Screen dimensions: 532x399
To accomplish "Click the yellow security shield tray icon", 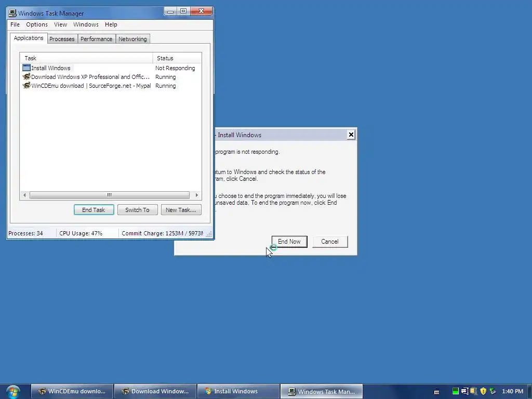I will pos(484,391).
